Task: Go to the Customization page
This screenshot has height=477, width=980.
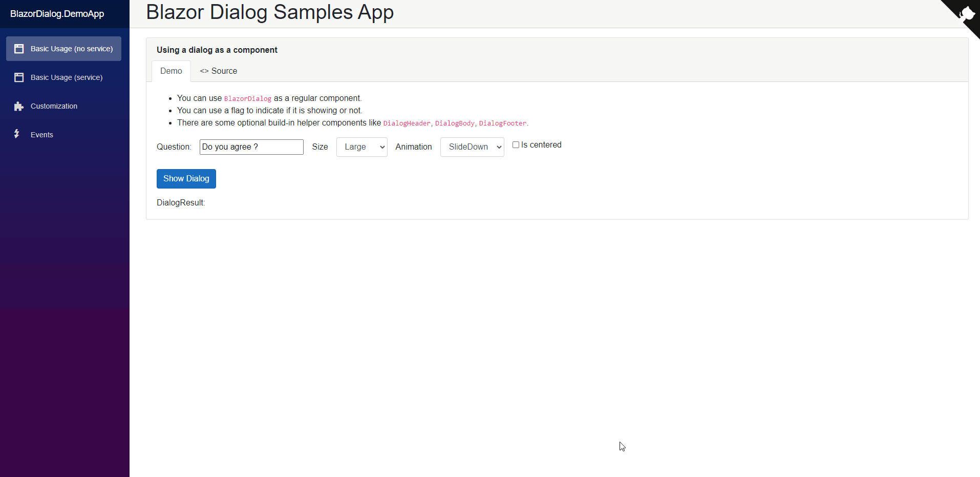Action: pyautogui.click(x=63, y=106)
